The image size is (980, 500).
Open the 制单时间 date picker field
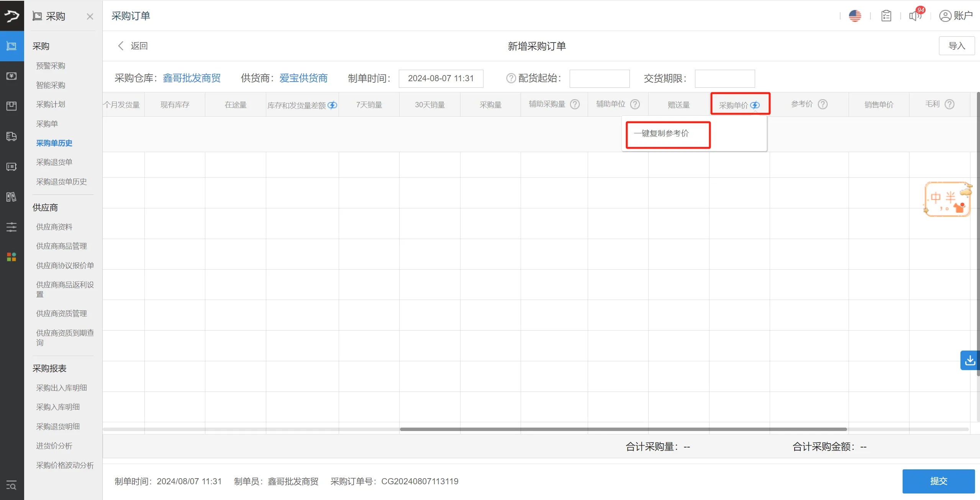[441, 78]
